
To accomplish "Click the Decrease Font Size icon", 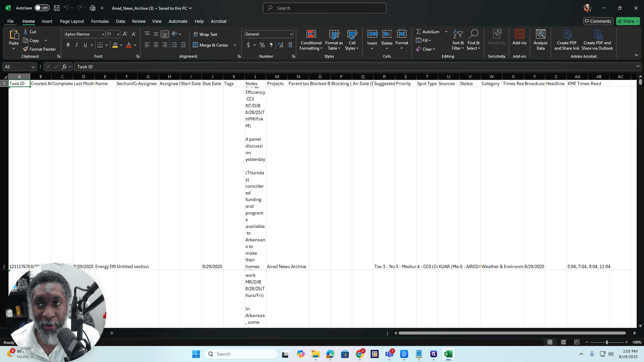I will 134,34.
